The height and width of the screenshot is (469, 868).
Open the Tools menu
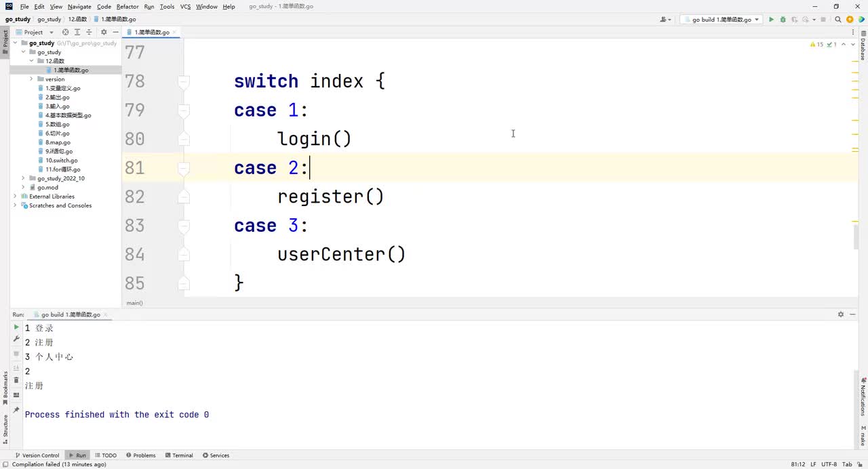[x=167, y=6]
